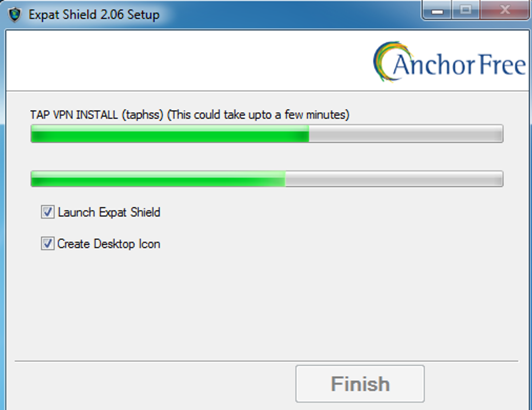Uncheck the Launch Expat Shield checkbox

pyautogui.click(x=47, y=212)
